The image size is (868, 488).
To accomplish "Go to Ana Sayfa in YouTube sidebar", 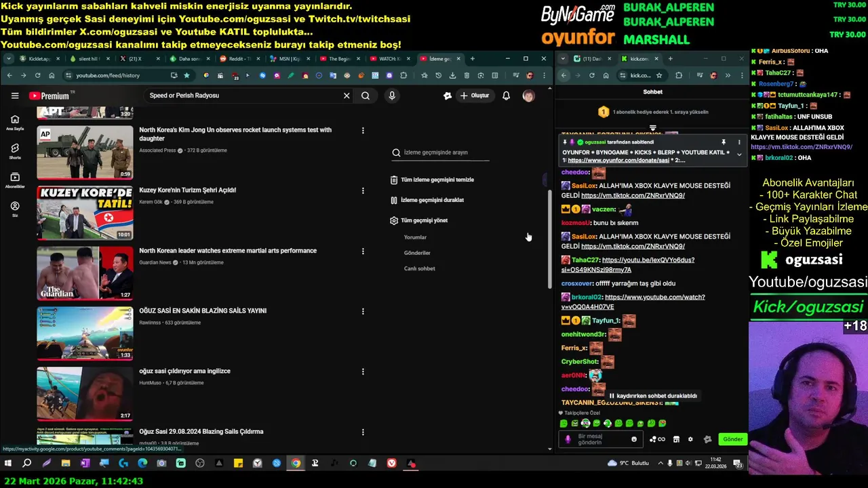I will coord(15,123).
